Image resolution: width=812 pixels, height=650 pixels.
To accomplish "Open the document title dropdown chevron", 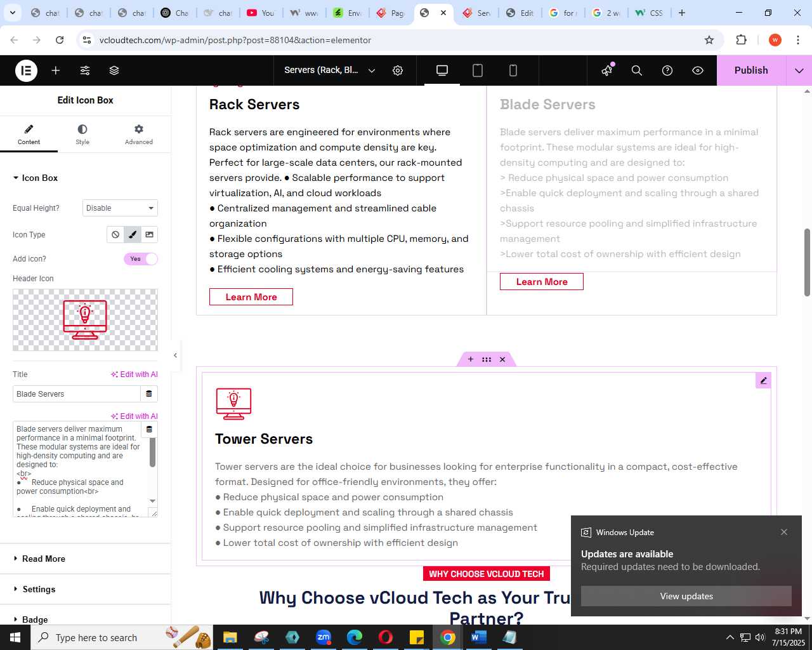I will click(x=372, y=70).
